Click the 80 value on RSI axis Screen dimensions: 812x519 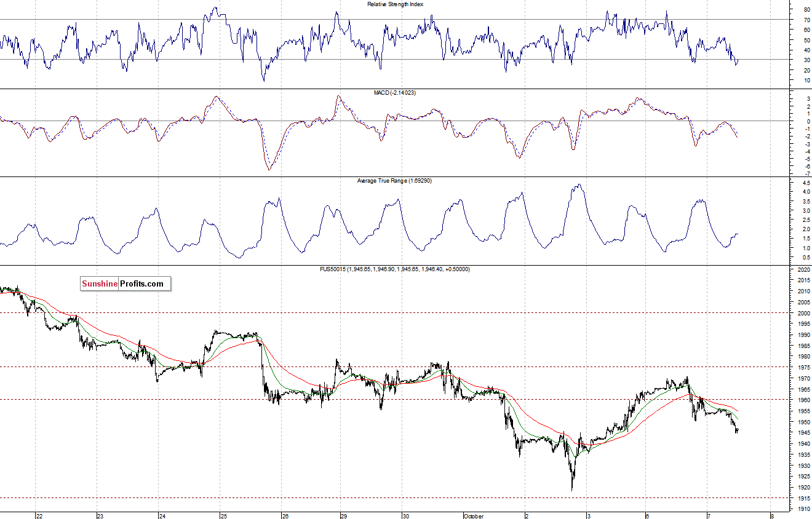tap(806, 10)
